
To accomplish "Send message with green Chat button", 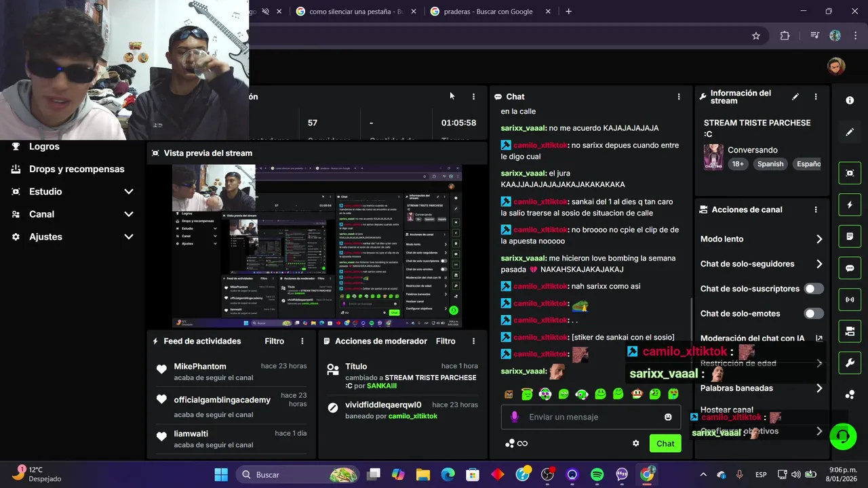I will pyautogui.click(x=665, y=443).
